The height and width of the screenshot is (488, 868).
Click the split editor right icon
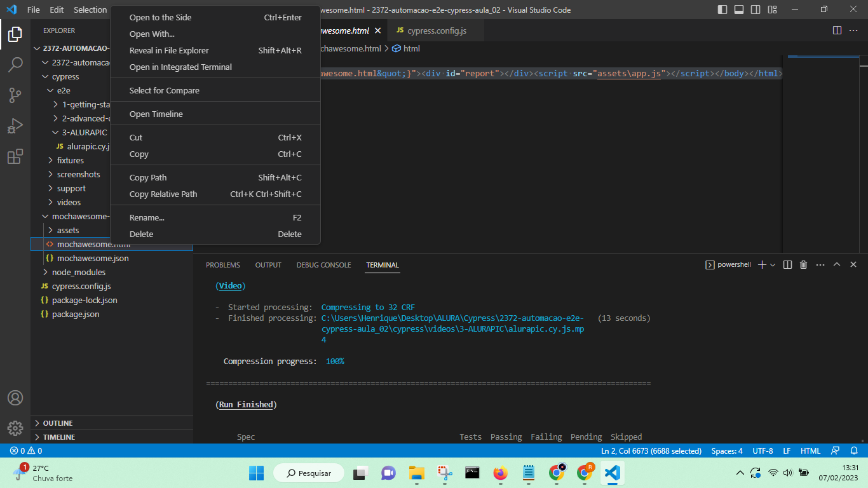coord(837,30)
